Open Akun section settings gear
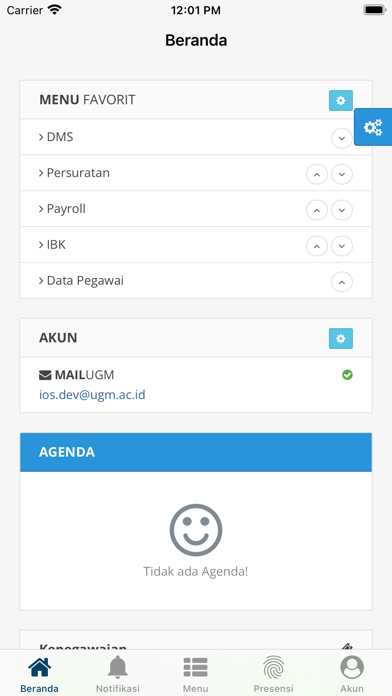Screen dimensions: 392x696 [x=341, y=338]
